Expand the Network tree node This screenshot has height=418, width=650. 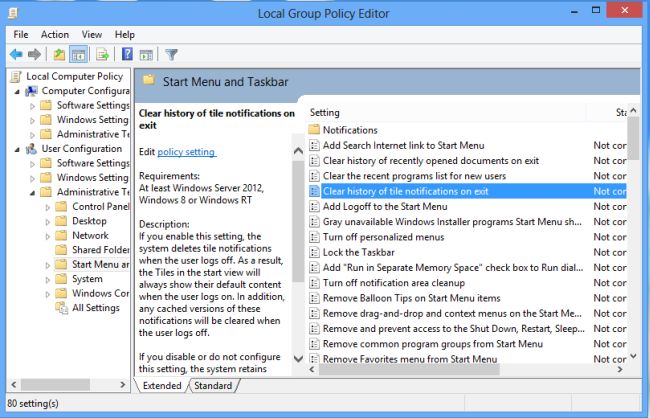(48, 236)
